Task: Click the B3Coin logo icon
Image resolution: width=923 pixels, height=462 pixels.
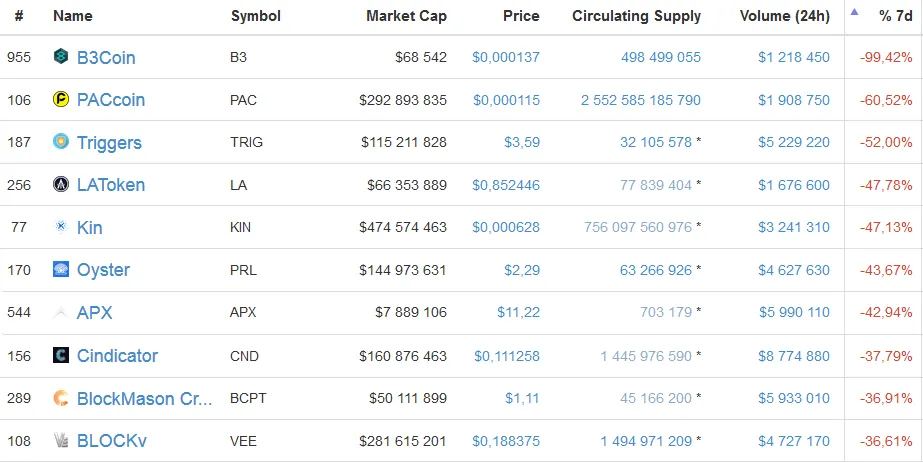Action: click(x=61, y=56)
